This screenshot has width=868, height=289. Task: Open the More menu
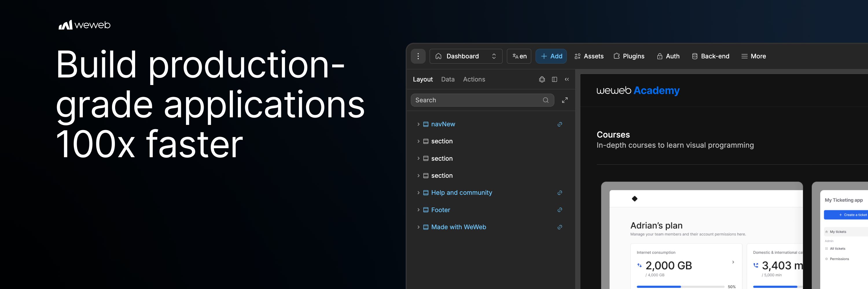[753, 56]
